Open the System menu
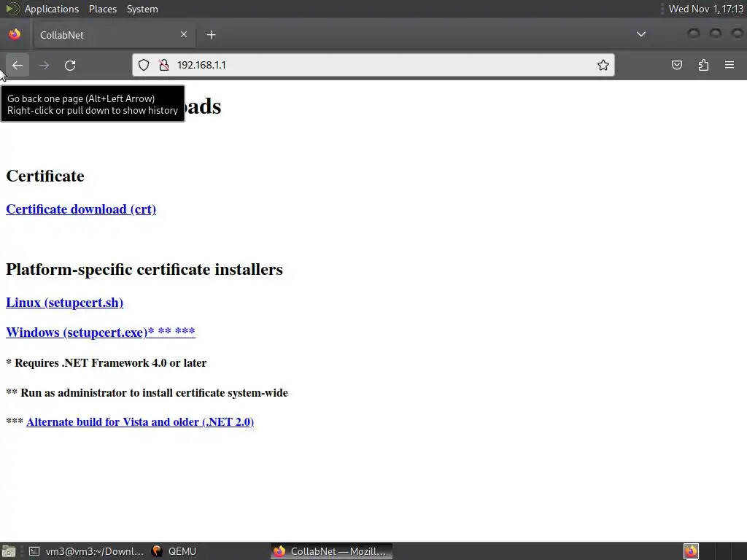The height and width of the screenshot is (560, 747). tap(142, 9)
